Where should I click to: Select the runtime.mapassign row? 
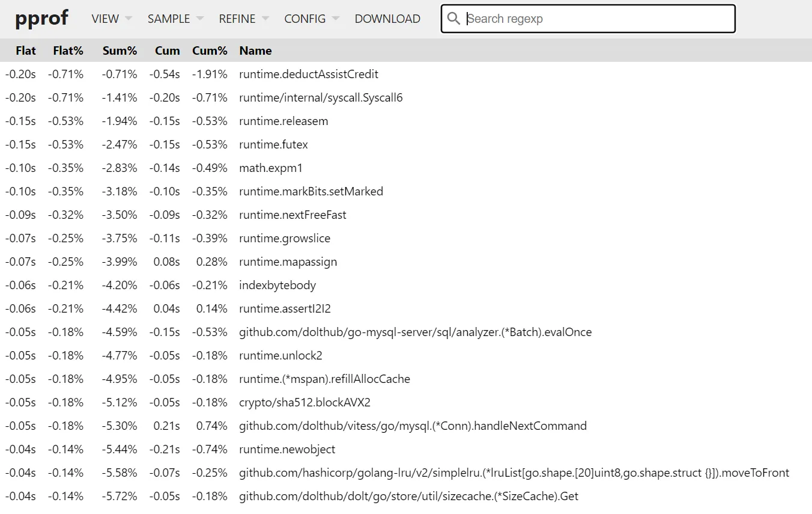(288, 262)
